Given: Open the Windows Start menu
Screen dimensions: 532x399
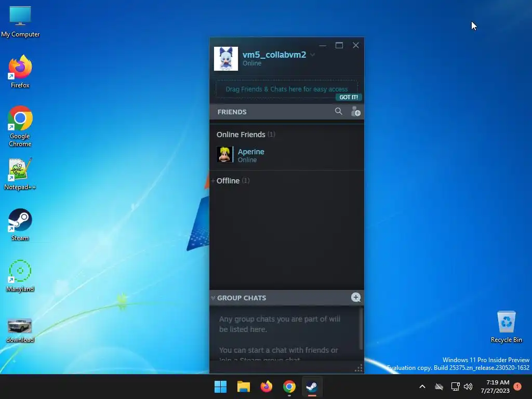Looking at the screenshot, I should tap(220, 387).
